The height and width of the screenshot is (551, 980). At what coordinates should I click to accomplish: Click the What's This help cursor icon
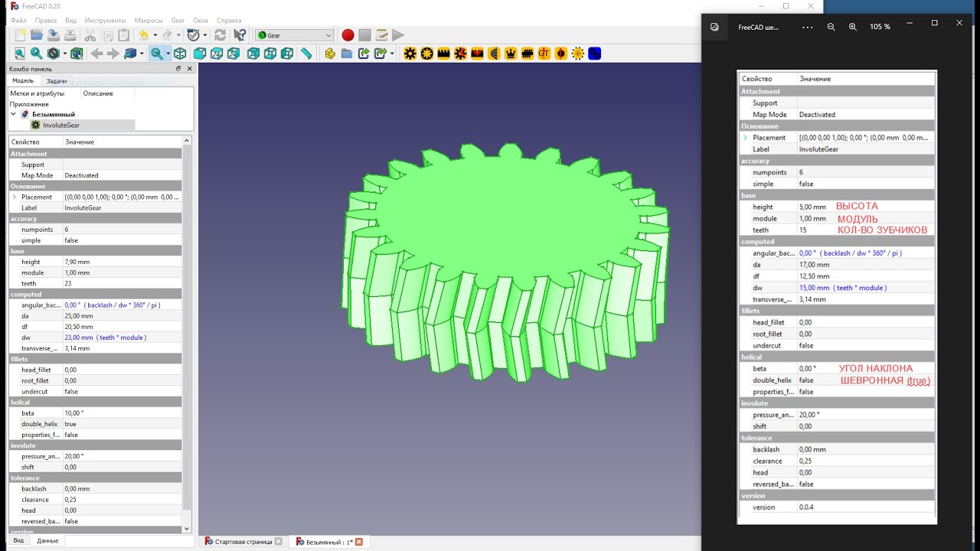coord(240,35)
